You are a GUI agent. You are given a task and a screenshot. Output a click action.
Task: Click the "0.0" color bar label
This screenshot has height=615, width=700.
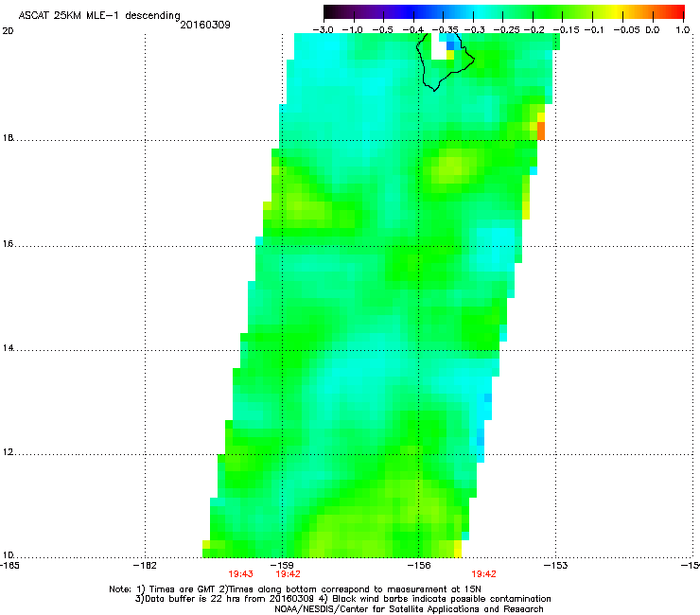[x=653, y=30]
